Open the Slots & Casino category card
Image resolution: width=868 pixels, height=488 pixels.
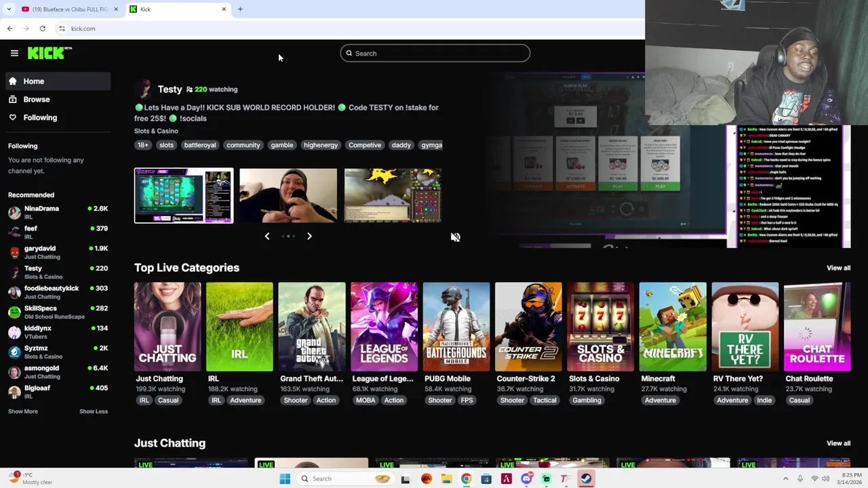pos(601,327)
